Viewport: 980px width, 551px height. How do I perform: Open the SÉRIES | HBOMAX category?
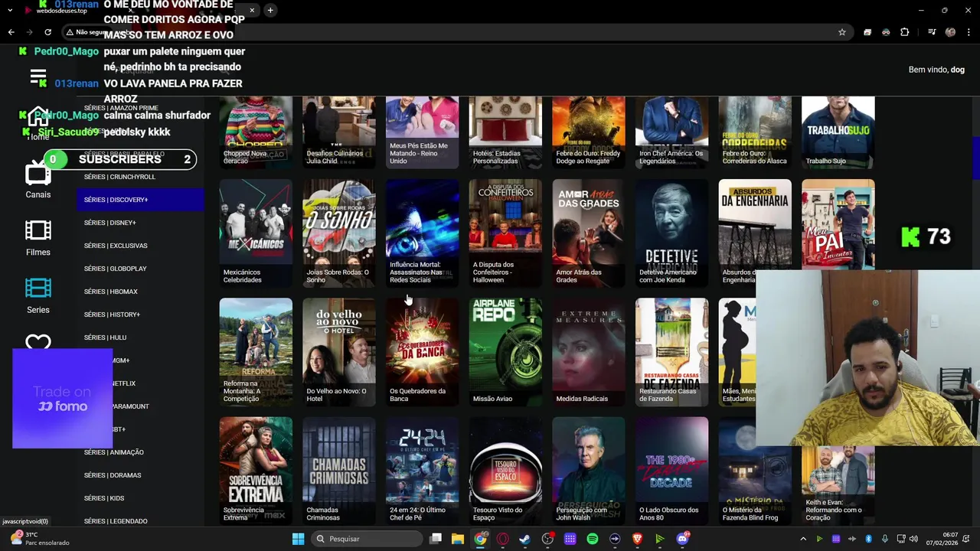point(140,292)
